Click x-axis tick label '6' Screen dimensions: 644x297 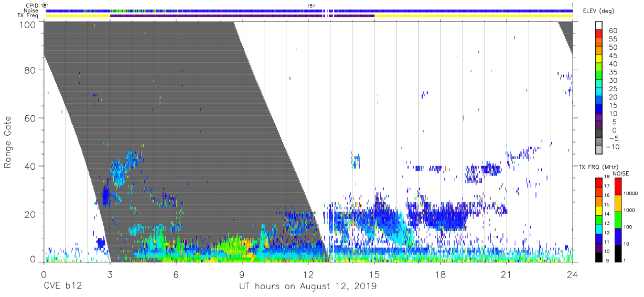click(176, 274)
